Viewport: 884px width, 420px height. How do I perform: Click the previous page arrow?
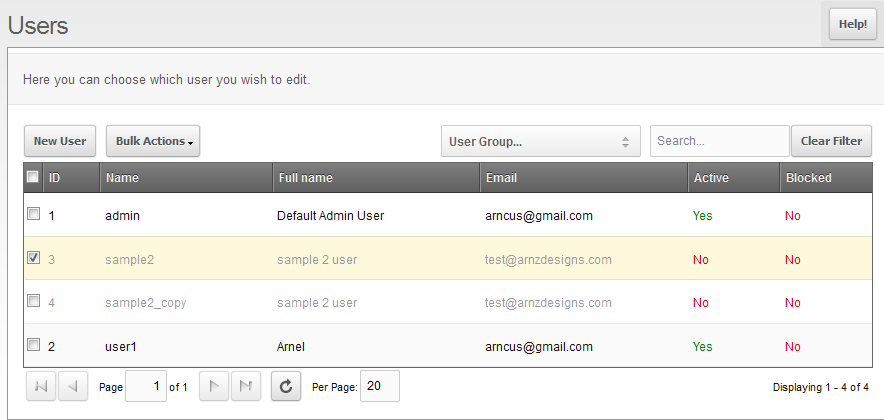[72, 386]
